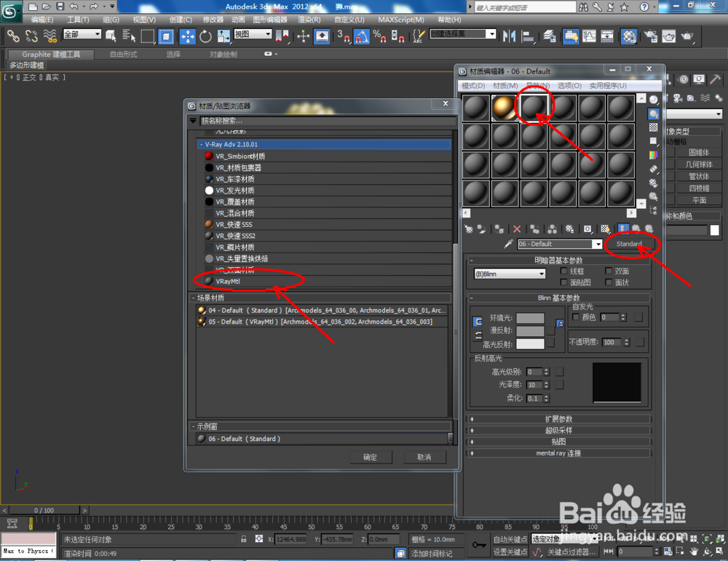This screenshot has width=728, height=561.
Task: Open Material Editor from main toolbar
Action: pos(629,36)
